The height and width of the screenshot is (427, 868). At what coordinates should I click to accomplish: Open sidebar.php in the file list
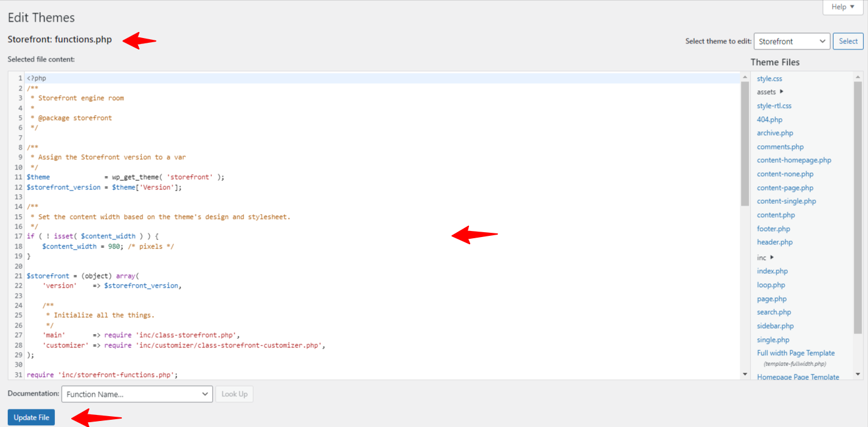(x=775, y=326)
